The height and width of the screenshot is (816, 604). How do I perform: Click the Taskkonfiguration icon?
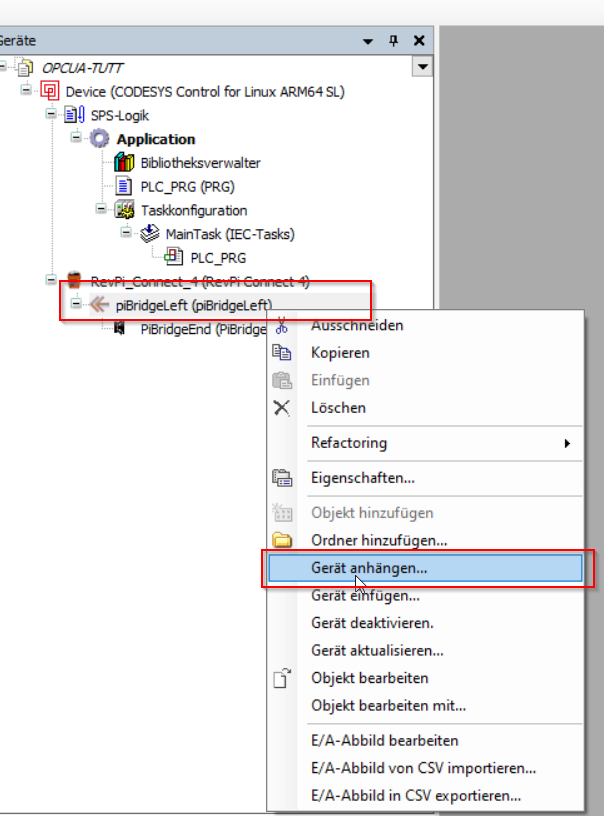pos(124,210)
